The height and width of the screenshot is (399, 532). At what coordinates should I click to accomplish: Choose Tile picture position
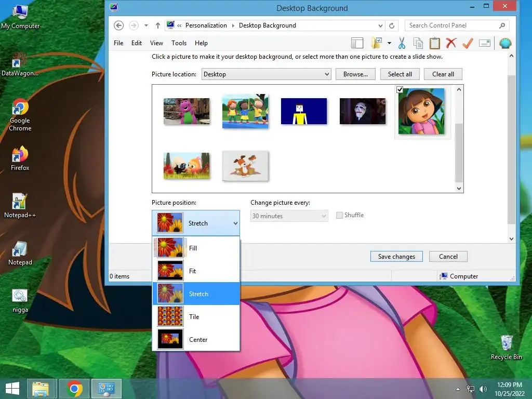coord(196,316)
